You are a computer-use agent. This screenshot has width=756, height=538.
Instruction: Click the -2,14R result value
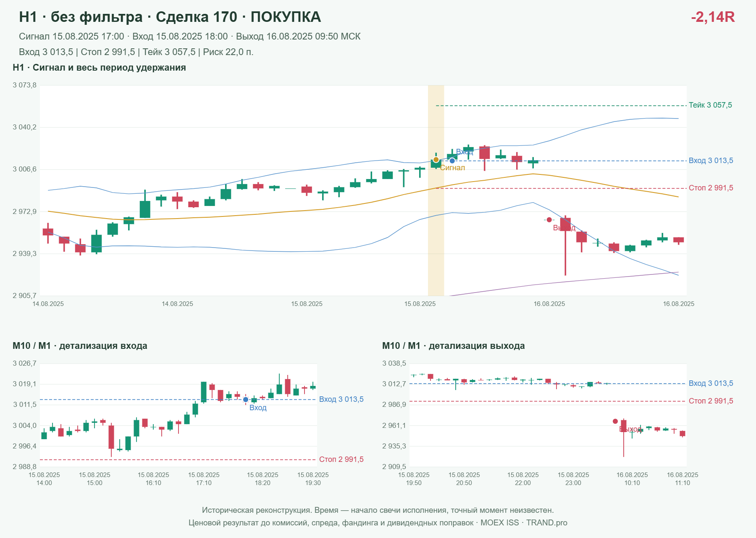(x=713, y=17)
